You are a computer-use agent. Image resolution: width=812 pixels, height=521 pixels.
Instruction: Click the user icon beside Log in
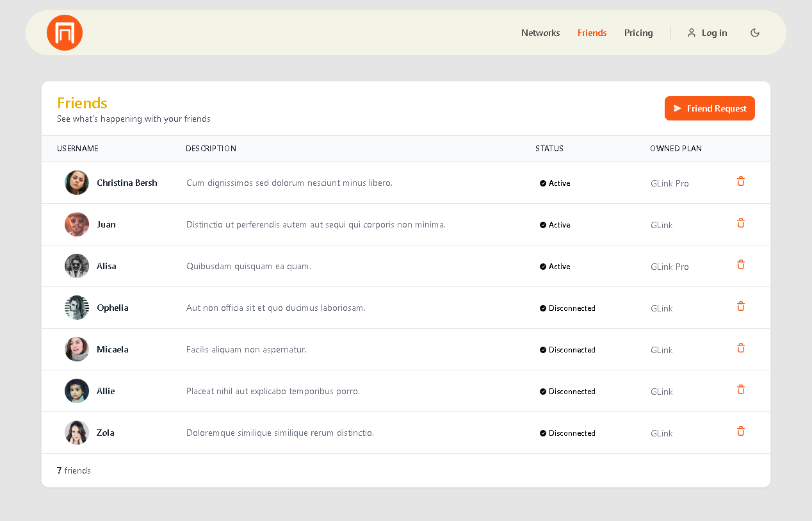(692, 33)
